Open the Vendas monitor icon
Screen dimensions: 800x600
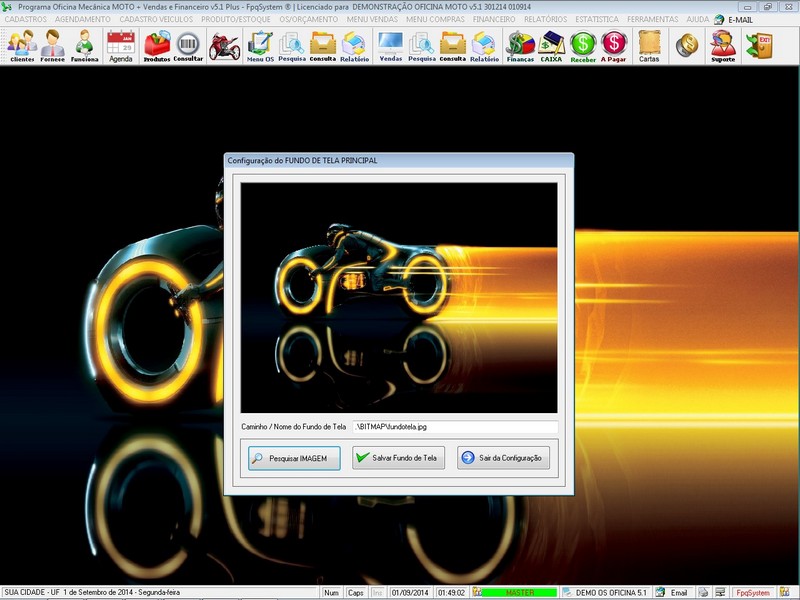coord(391,46)
